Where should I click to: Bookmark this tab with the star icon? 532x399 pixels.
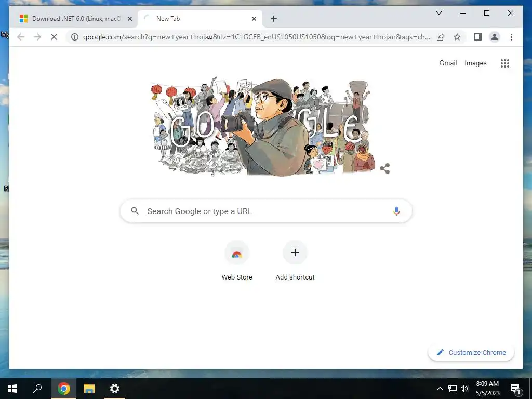pyautogui.click(x=457, y=37)
